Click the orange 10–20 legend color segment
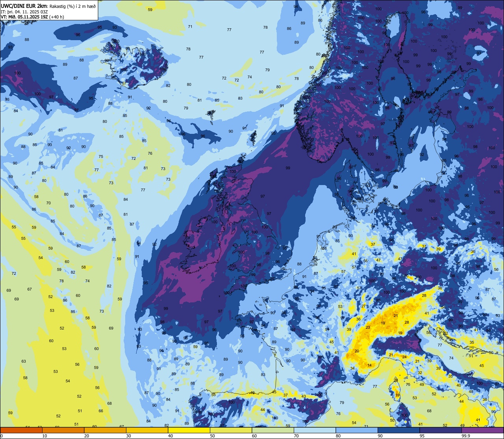Viewport: 504px width, 439px height. pos(63,430)
